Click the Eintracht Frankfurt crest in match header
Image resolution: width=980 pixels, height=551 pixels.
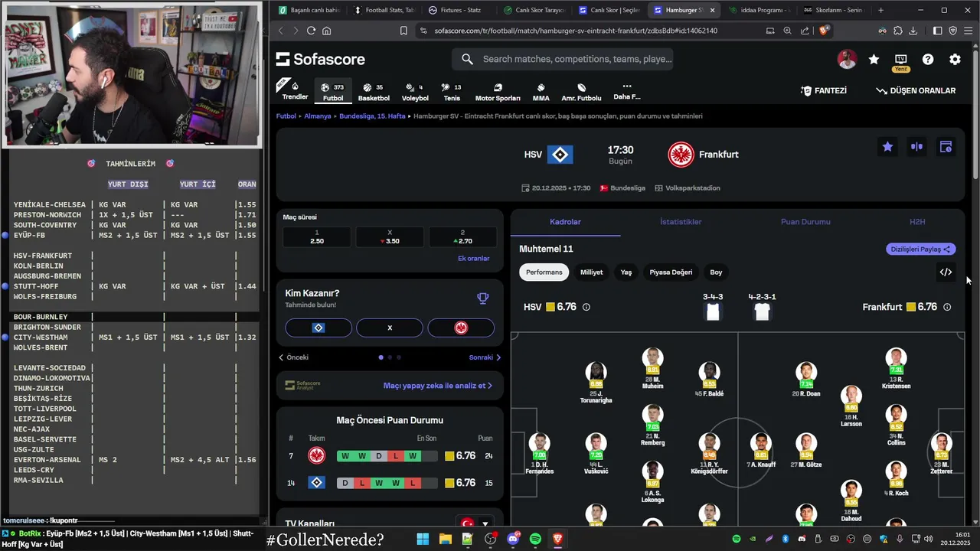[681, 155]
